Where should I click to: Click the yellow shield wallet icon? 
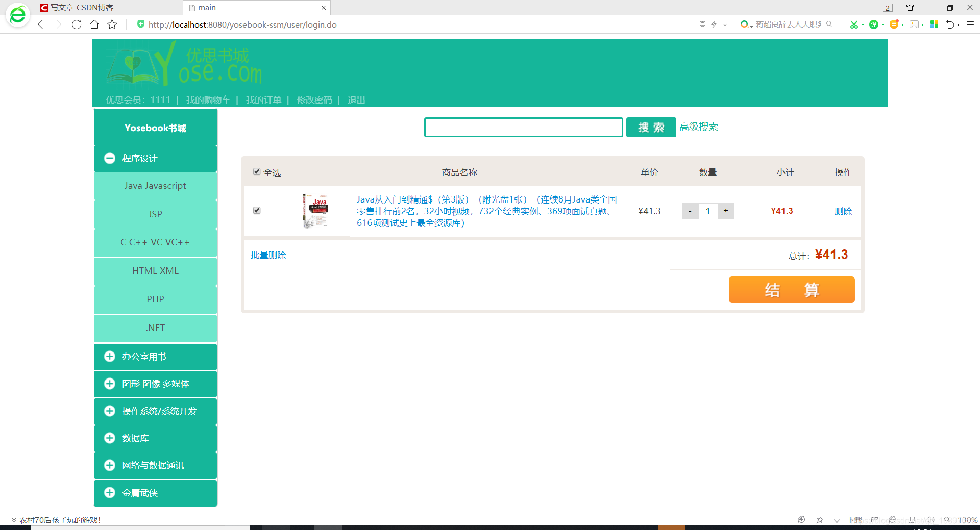pyautogui.click(x=894, y=24)
